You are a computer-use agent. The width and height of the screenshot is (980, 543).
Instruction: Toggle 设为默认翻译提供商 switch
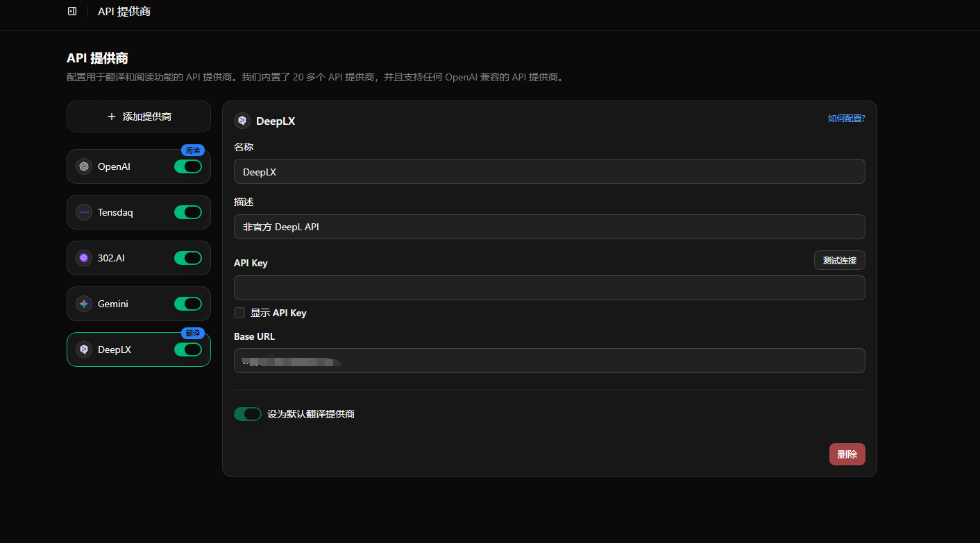tap(248, 414)
